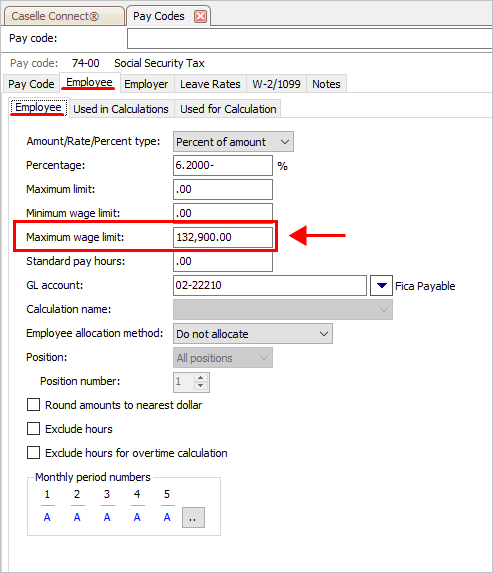Open the Employee allocation method dropdown
493x573 pixels.
point(253,334)
